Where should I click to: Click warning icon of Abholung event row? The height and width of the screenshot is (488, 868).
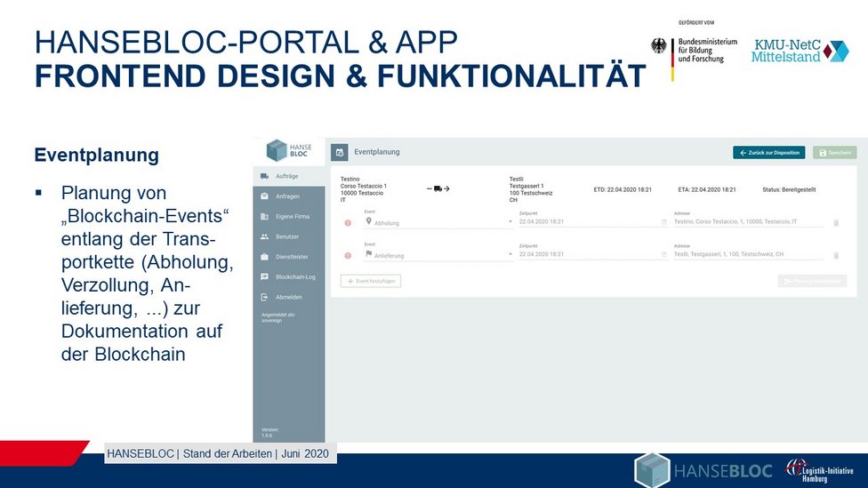point(348,223)
